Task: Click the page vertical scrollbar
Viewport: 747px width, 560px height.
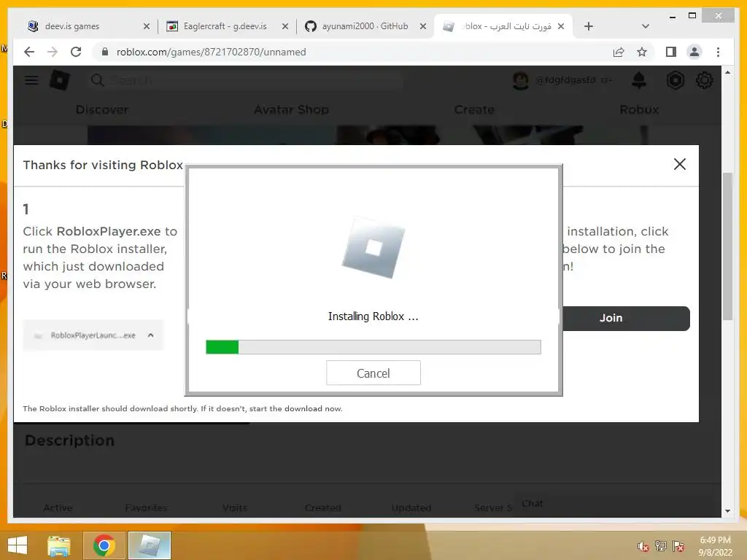Action: point(727,246)
